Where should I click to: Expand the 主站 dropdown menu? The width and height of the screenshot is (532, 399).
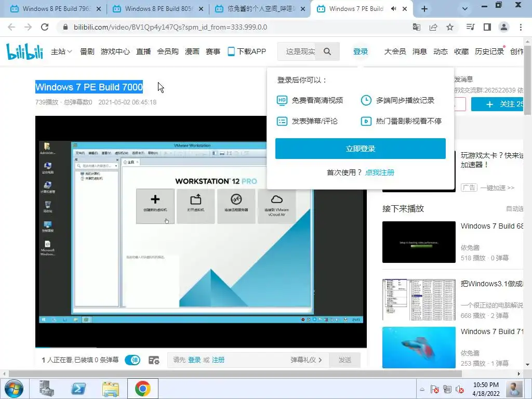61,51
